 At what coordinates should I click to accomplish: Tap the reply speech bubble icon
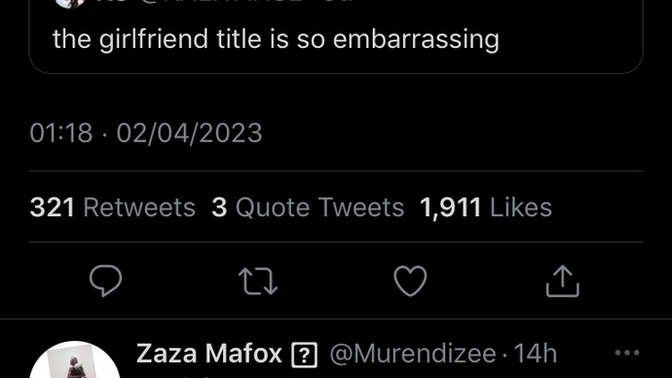click(105, 281)
